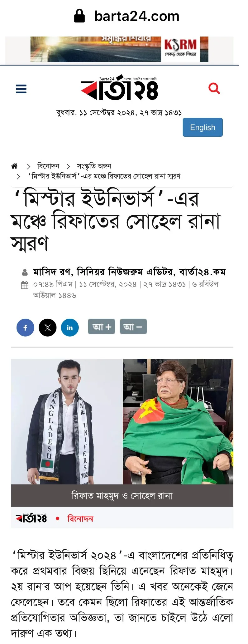Click the calendar date icon

click(25, 285)
